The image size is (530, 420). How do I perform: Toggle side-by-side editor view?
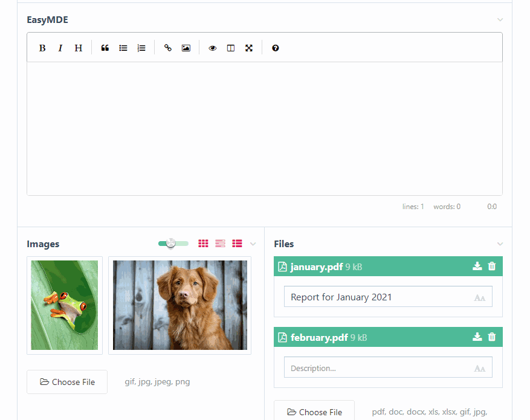(x=231, y=48)
